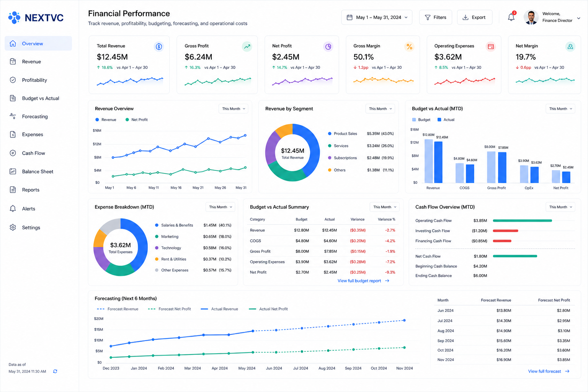Open Budget vs Actual Summary This Month dropdown
The height and width of the screenshot is (392, 588).
[384, 207]
